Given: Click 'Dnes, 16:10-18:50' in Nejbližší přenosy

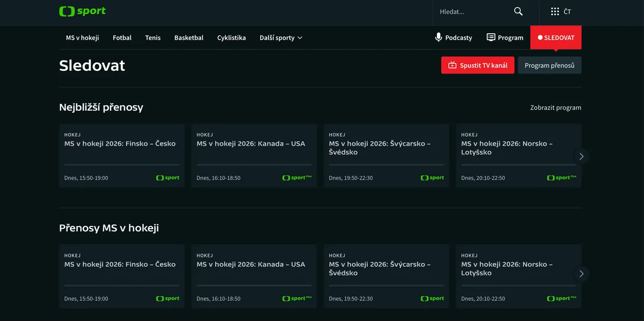Looking at the screenshot, I should tap(218, 178).
